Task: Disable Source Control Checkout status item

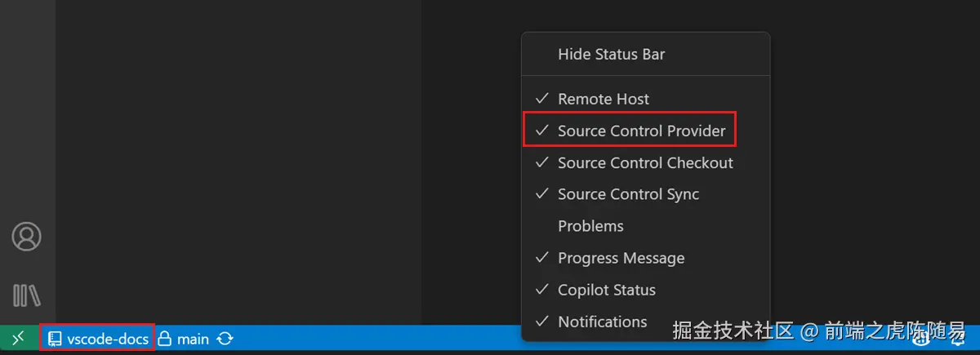Action: 645,162
